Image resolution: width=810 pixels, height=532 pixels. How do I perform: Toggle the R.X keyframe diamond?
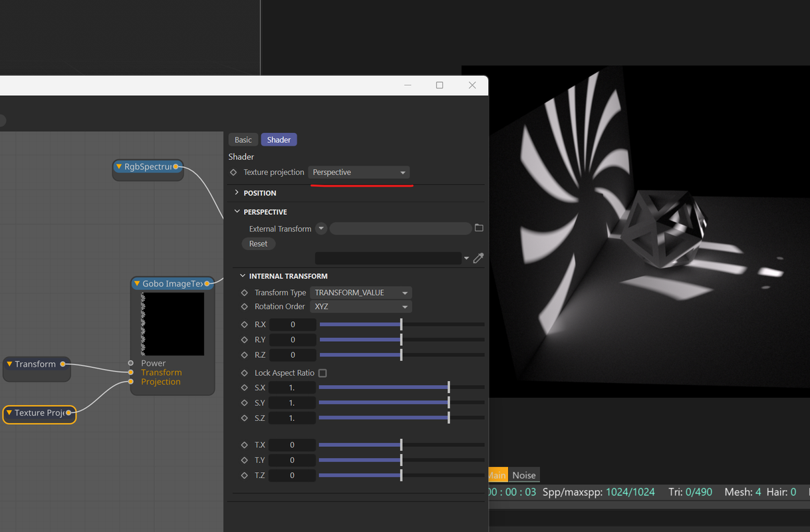(244, 325)
